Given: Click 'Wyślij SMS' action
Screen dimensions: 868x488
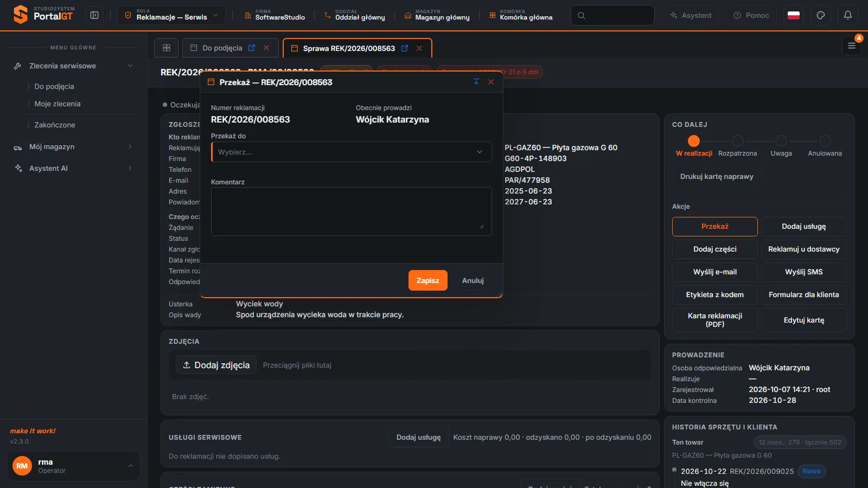Looking at the screenshot, I should (804, 272).
